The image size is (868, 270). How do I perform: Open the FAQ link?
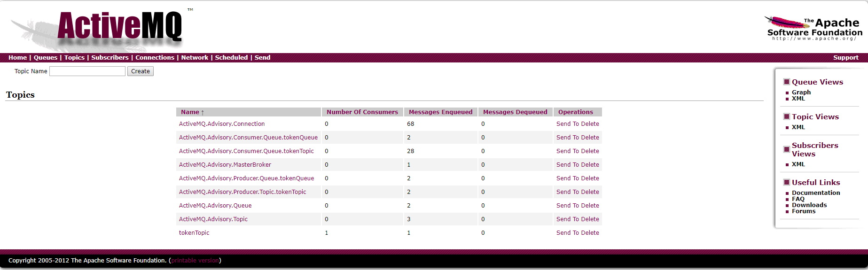click(x=798, y=199)
